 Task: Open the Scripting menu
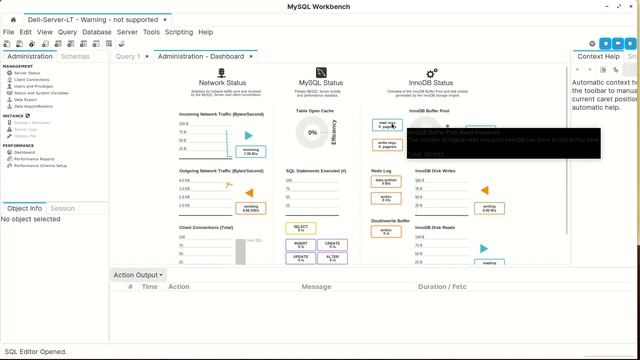(x=179, y=32)
